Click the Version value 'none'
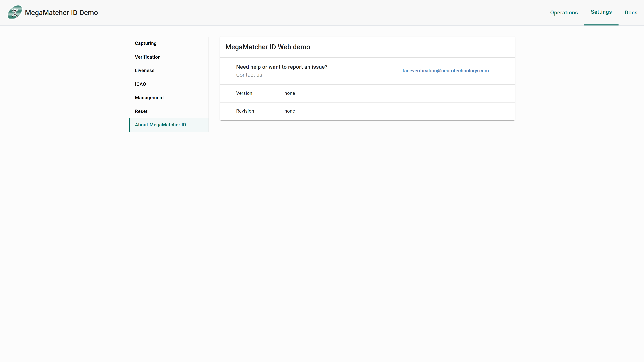The height and width of the screenshot is (362, 644). click(289, 93)
